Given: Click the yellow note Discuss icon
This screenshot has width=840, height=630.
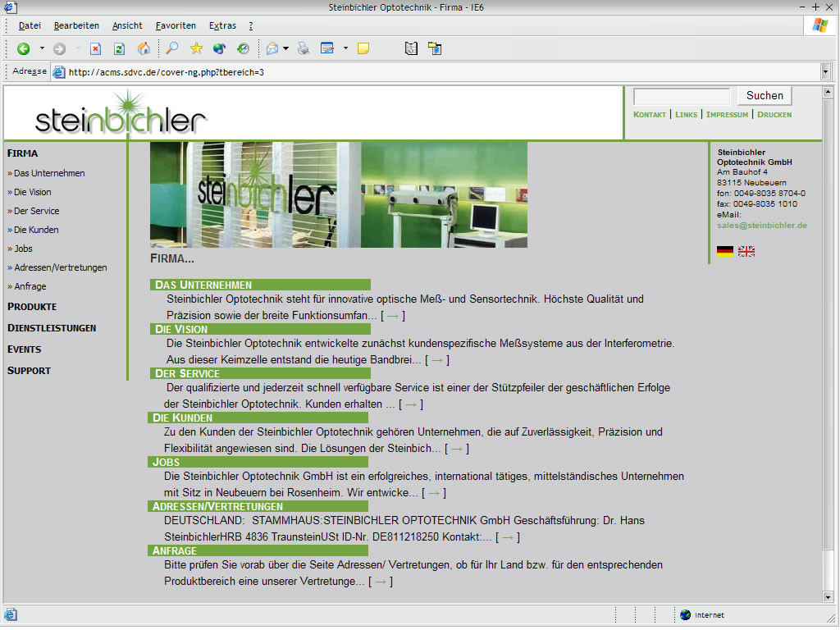Looking at the screenshot, I should (363, 48).
